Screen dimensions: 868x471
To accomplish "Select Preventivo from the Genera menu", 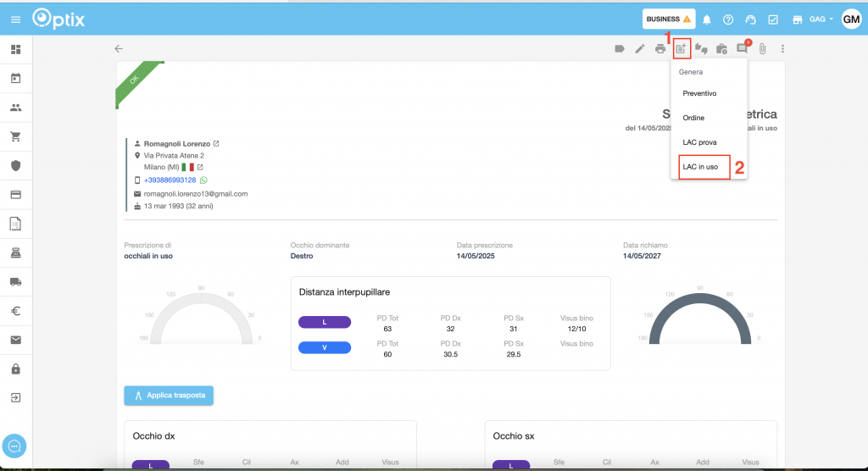I will (x=699, y=93).
